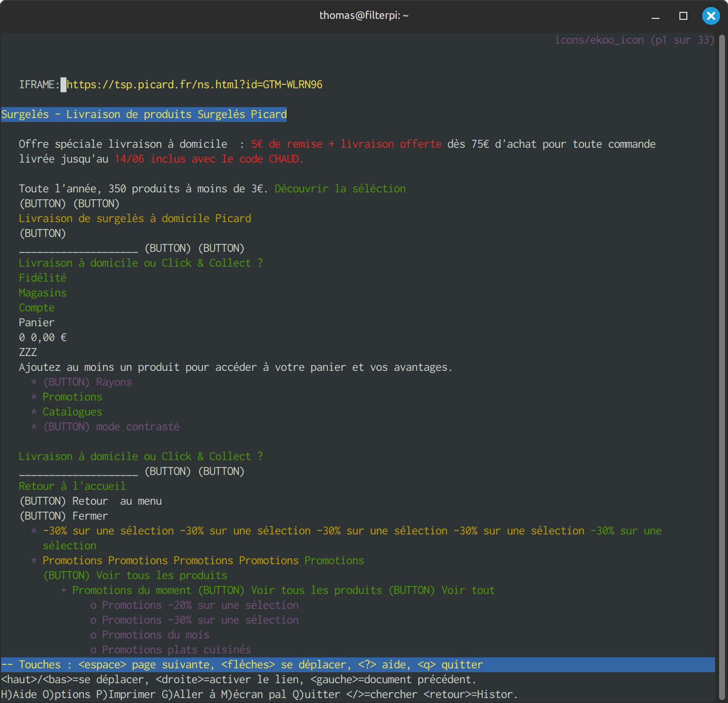Click 'Ajoutez au moins un produit' message

236,367
